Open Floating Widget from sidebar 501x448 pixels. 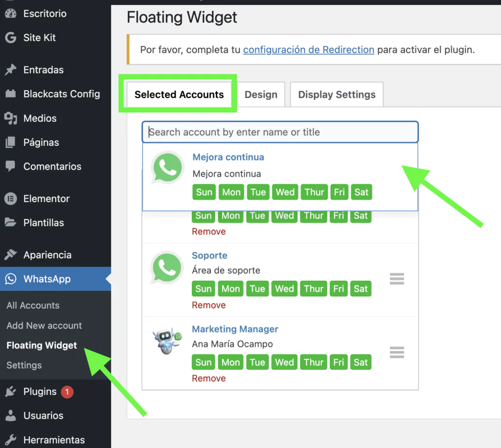pyautogui.click(x=41, y=345)
